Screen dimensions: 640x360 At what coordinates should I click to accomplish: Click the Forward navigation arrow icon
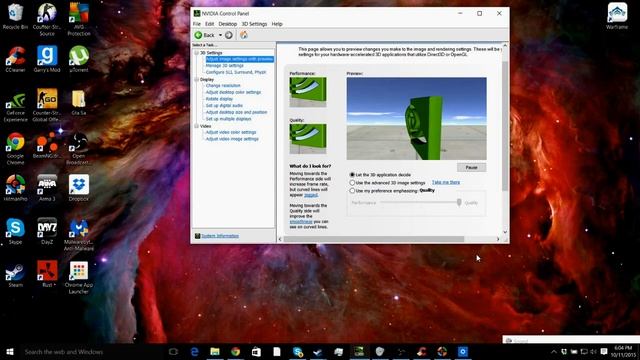pos(229,35)
